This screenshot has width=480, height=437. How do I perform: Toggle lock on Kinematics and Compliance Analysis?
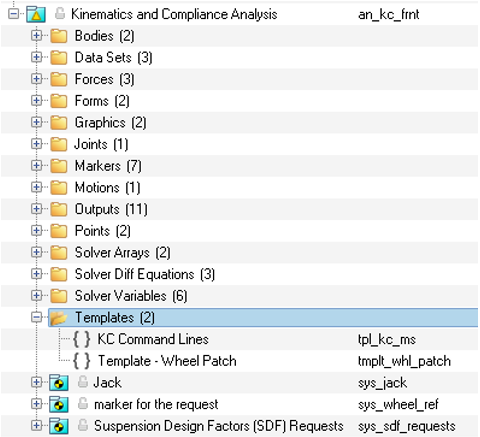(60, 14)
